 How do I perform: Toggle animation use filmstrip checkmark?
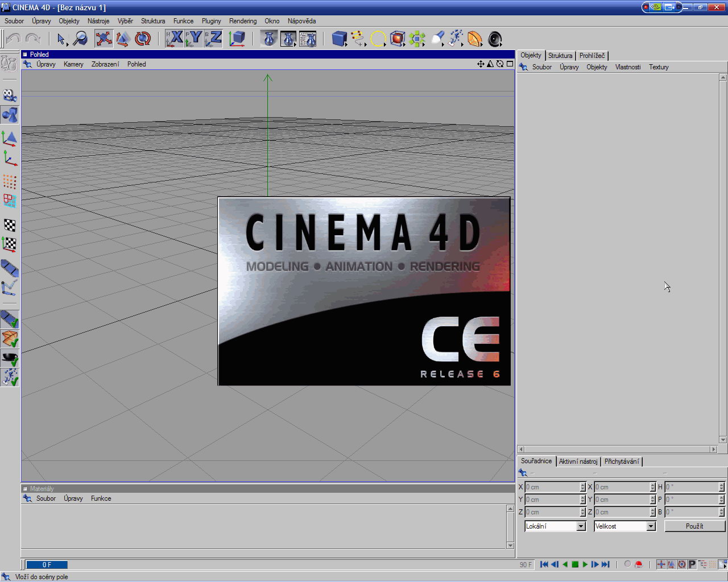point(10,319)
